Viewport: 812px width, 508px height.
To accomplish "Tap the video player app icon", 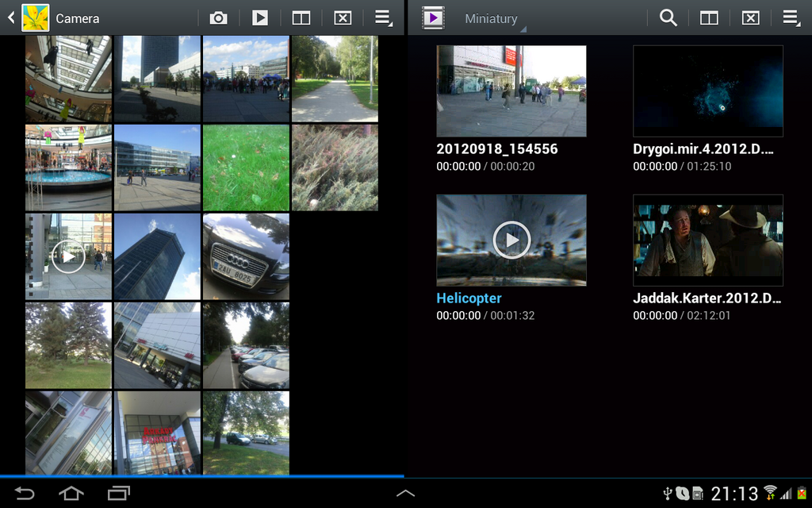I will tap(432, 17).
